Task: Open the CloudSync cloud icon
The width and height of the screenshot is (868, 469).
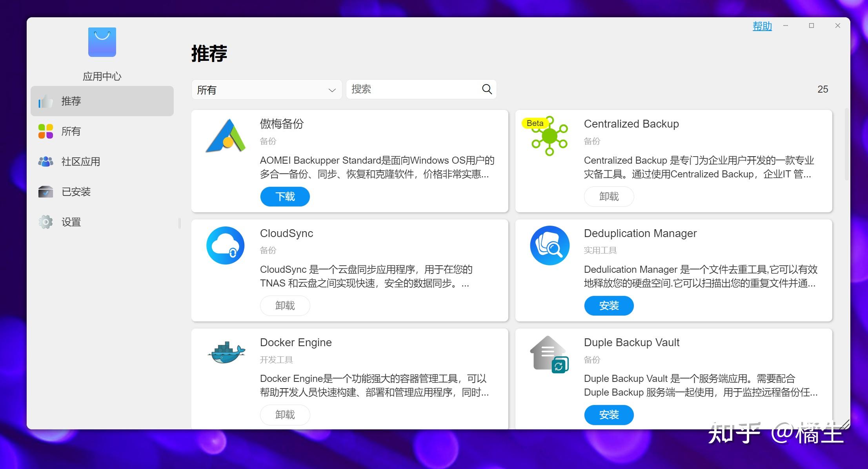Action: point(226,245)
